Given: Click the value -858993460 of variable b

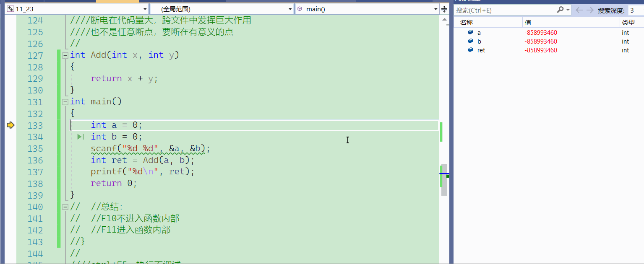Looking at the screenshot, I should [x=541, y=41].
